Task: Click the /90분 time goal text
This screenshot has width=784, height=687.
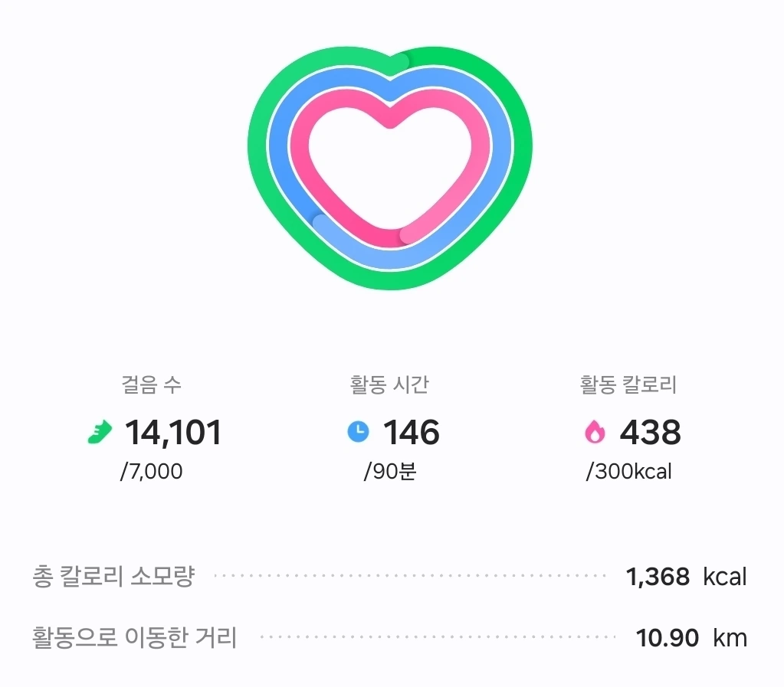Action: coord(390,472)
